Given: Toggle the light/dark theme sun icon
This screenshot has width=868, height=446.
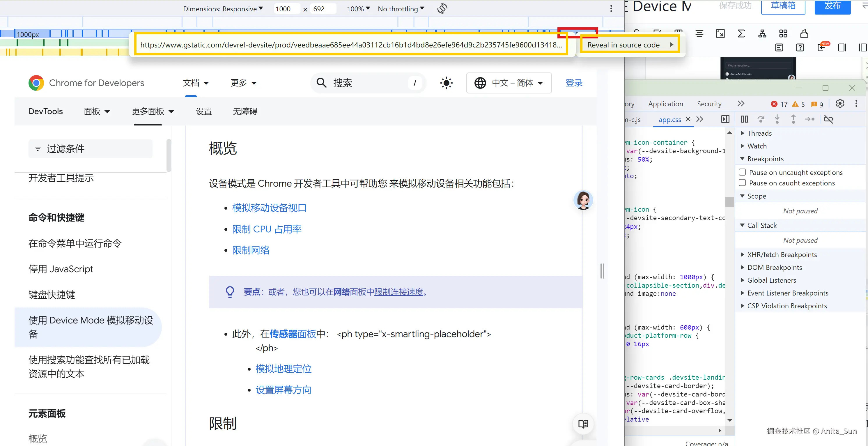Looking at the screenshot, I should [x=446, y=83].
